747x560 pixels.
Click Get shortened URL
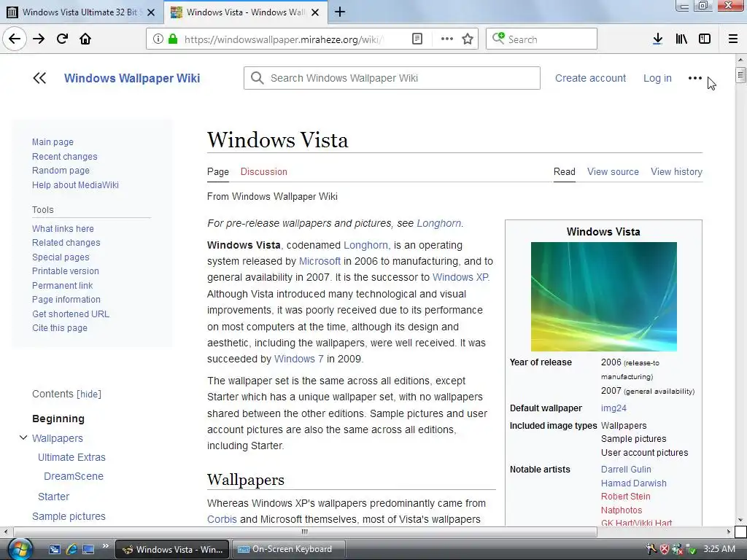(71, 314)
